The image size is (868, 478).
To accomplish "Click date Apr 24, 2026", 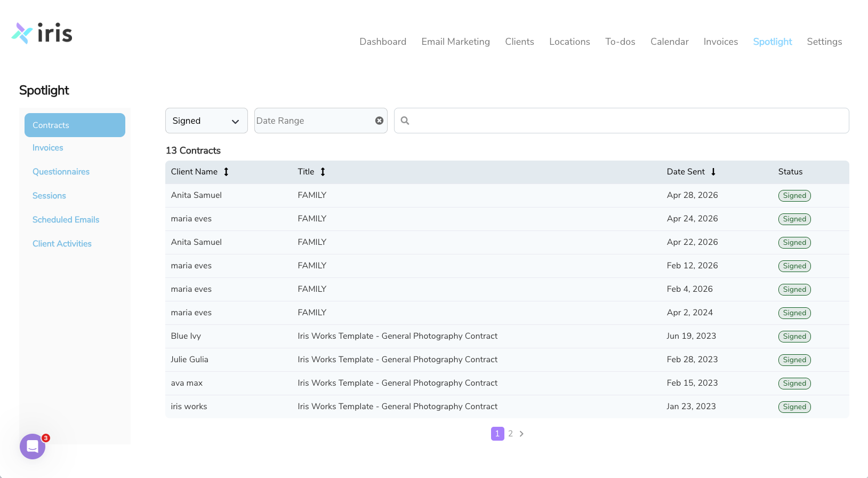I will (692, 219).
